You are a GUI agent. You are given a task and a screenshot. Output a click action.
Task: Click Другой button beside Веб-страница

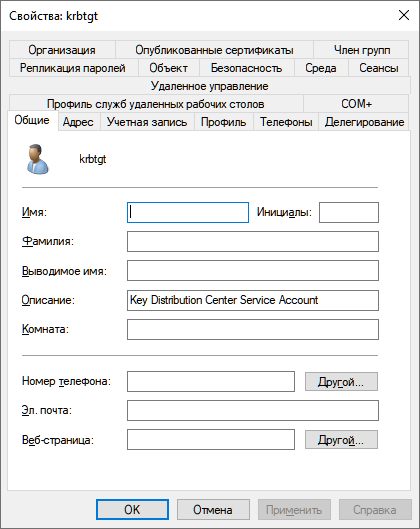click(341, 440)
